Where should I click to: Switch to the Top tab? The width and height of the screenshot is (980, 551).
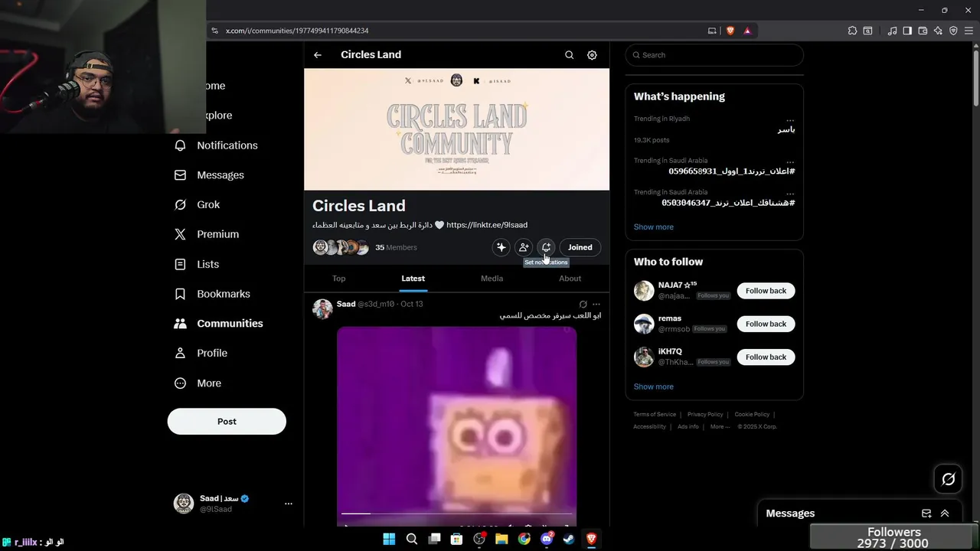click(x=339, y=279)
